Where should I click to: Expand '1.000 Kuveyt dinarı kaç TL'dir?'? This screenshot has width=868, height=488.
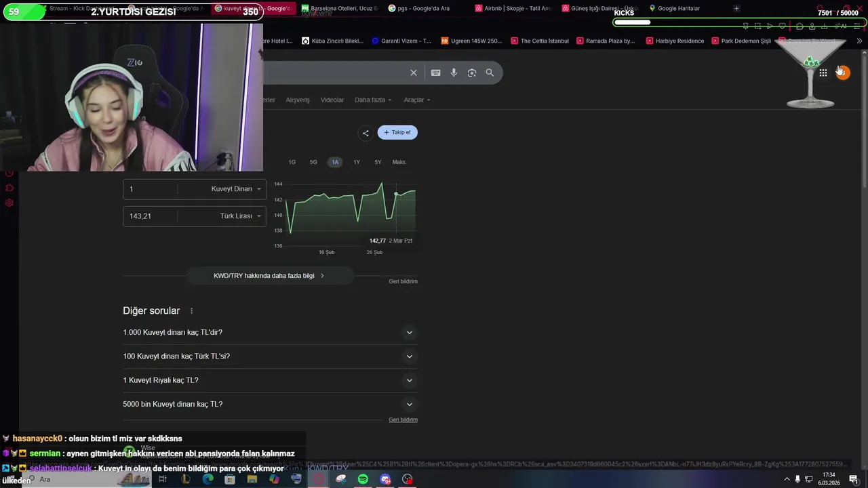tap(270, 332)
